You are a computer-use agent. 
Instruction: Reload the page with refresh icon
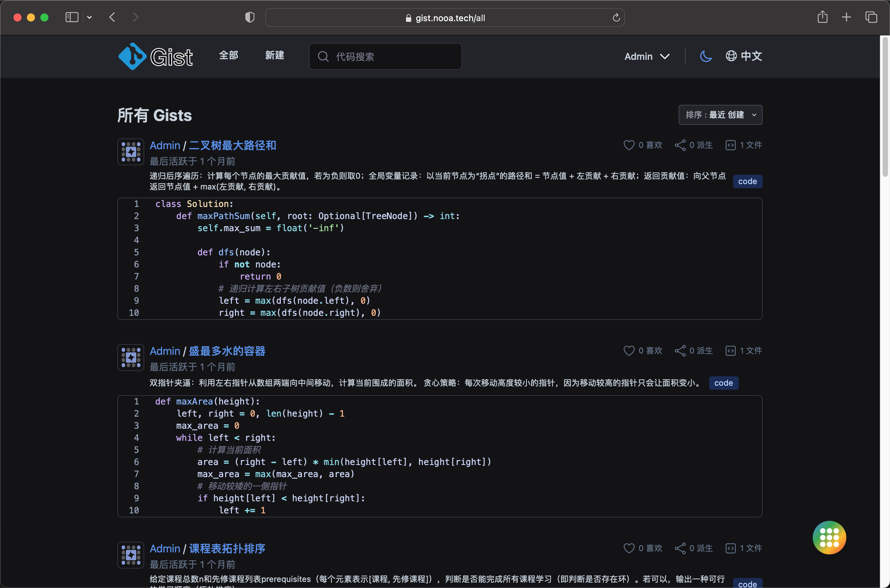pos(616,17)
